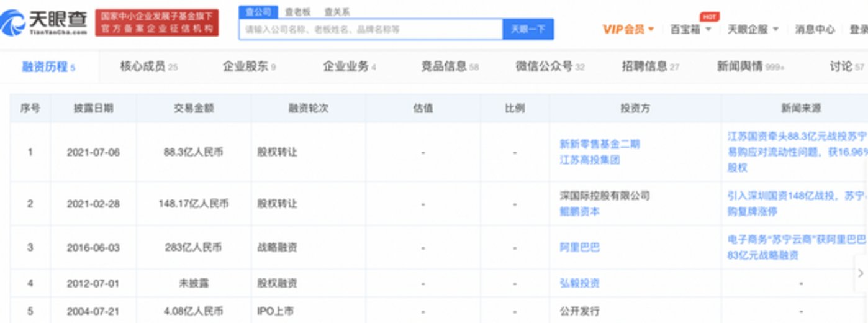Click date cell 2012-07-01

(93, 283)
